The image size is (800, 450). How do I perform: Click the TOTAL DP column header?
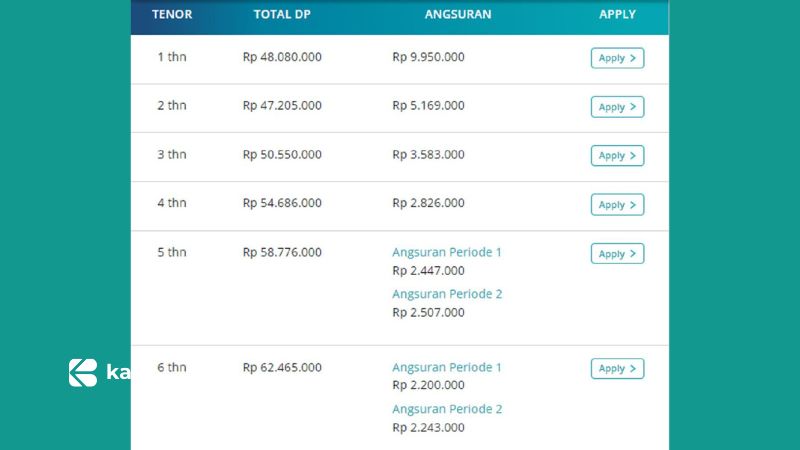click(281, 15)
